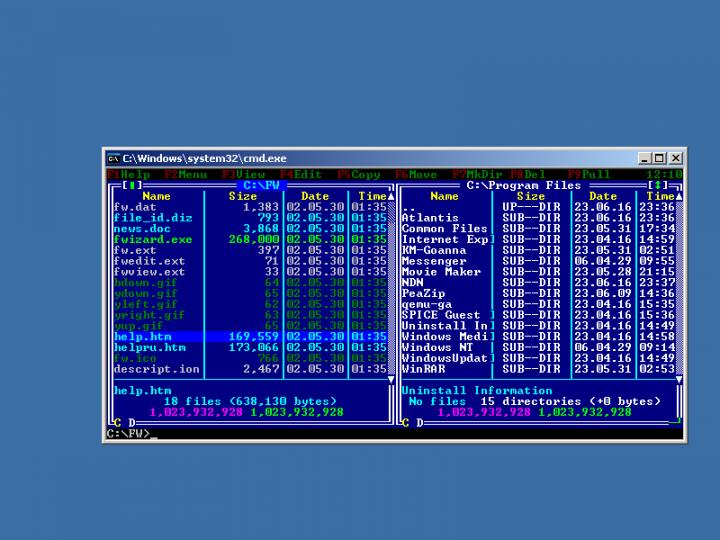Click the left panel's [■] close icon

click(x=132, y=185)
